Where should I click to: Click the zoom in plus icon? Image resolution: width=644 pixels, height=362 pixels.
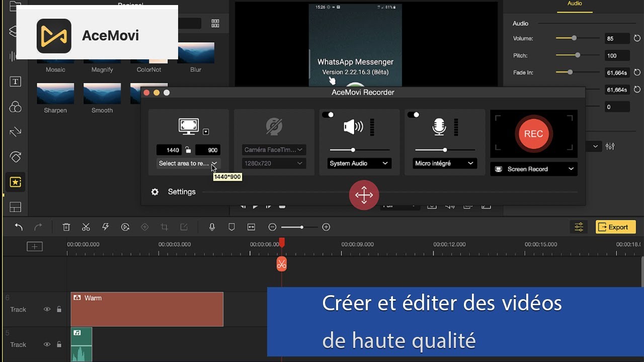pos(326,227)
